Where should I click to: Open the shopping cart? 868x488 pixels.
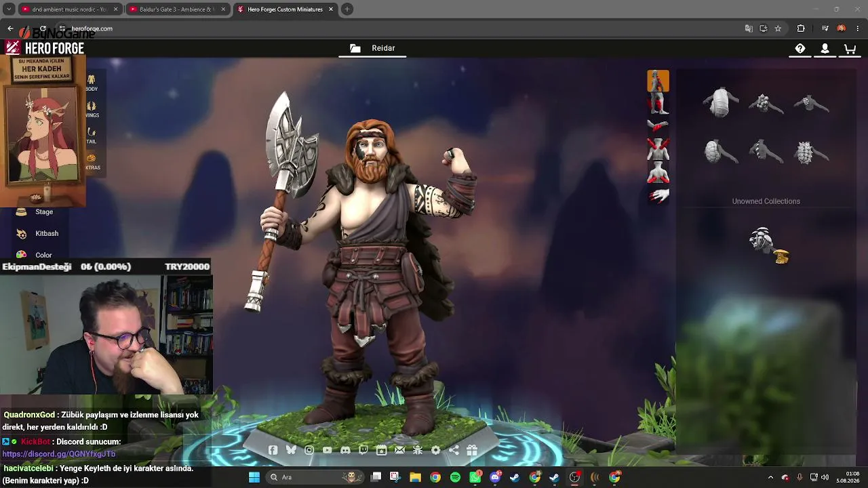point(850,49)
